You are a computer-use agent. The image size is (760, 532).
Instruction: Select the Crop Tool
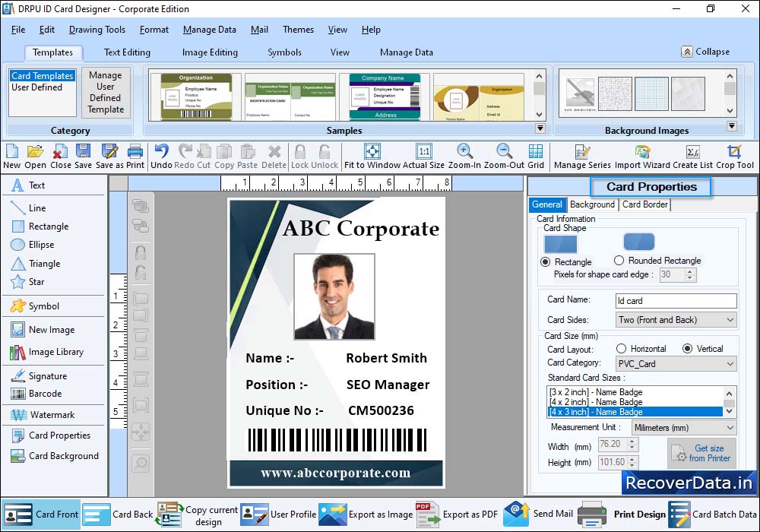coord(735,157)
